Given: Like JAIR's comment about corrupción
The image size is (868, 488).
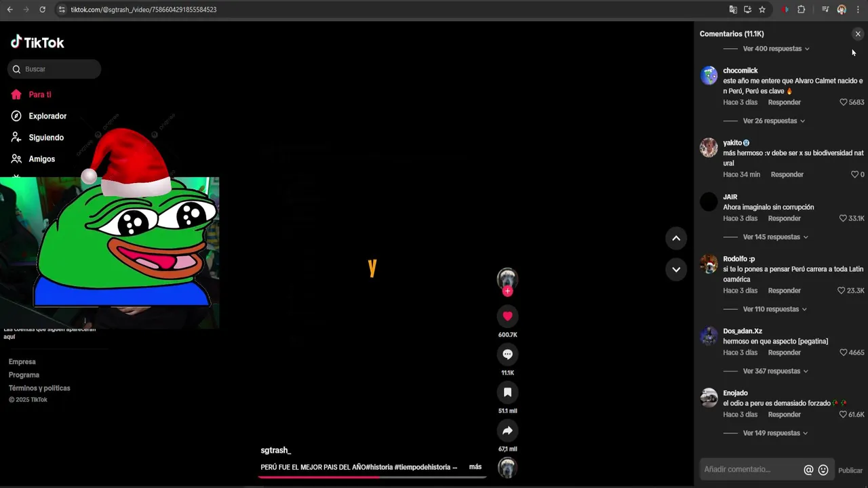Looking at the screenshot, I should click(x=844, y=218).
